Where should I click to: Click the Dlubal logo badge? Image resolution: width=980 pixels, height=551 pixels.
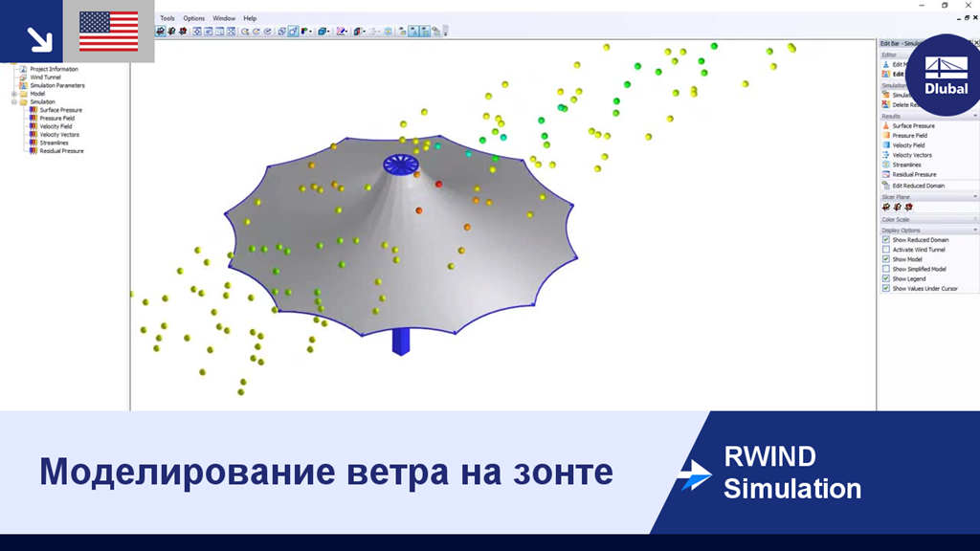946,75
